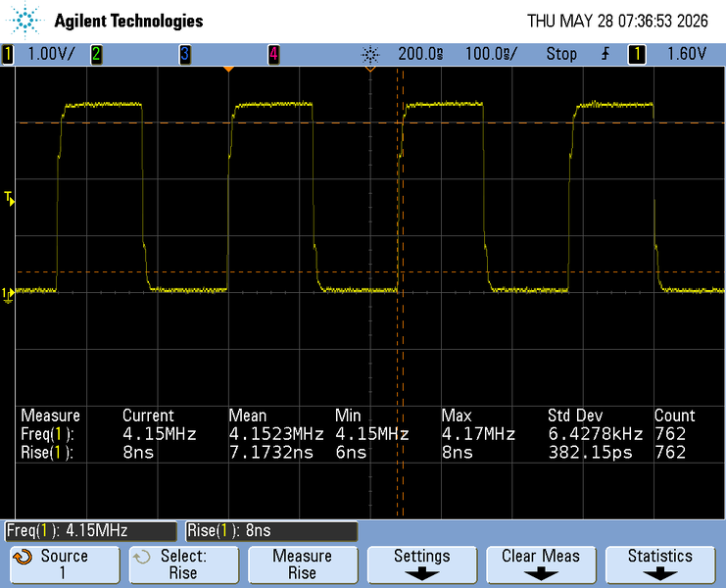Click the Rise(1): 8ns readout box
726x588 pixels.
click(271, 530)
